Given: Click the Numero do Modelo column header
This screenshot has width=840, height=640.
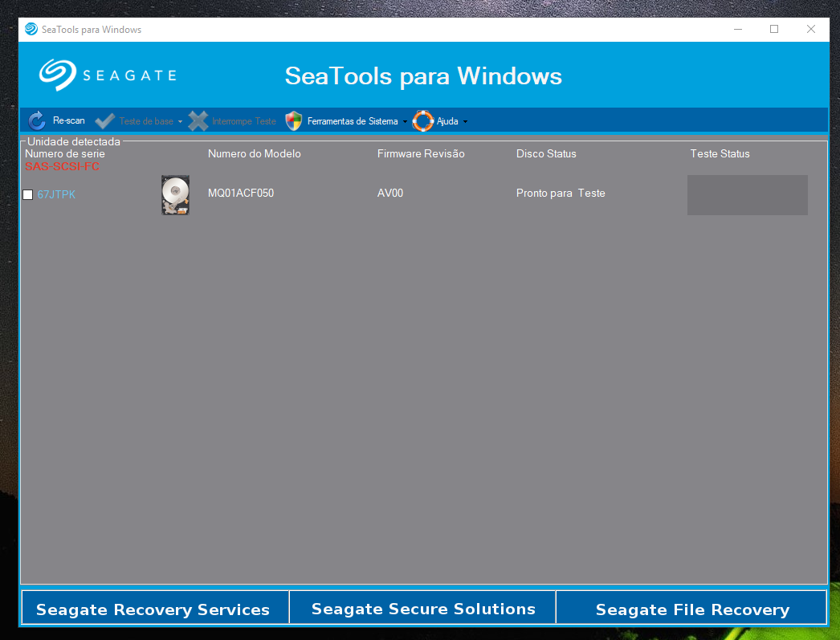Looking at the screenshot, I should (x=255, y=153).
